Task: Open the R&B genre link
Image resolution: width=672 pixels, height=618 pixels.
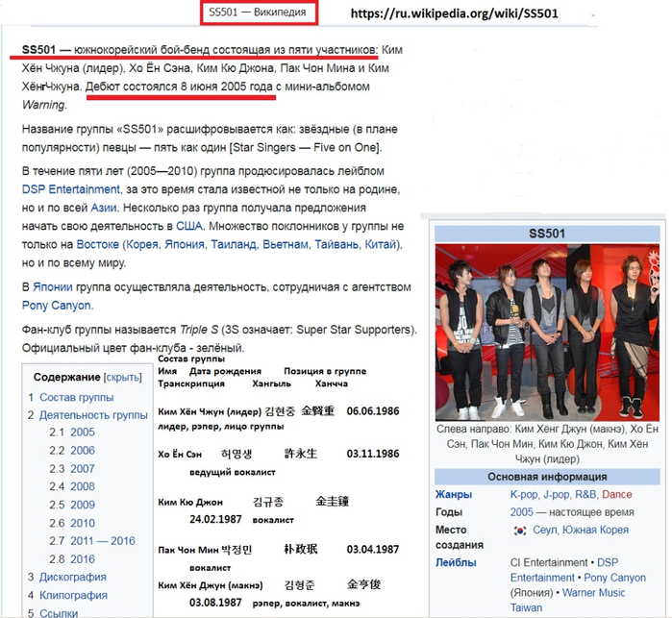Action: (x=585, y=495)
